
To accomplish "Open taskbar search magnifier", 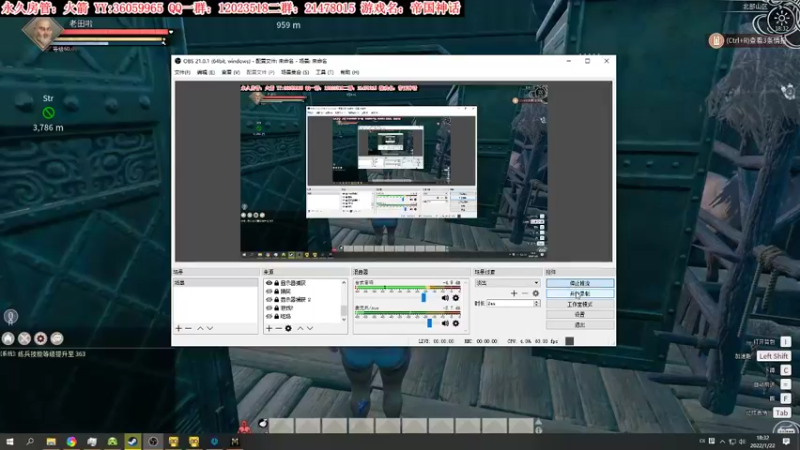I will [x=30, y=441].
